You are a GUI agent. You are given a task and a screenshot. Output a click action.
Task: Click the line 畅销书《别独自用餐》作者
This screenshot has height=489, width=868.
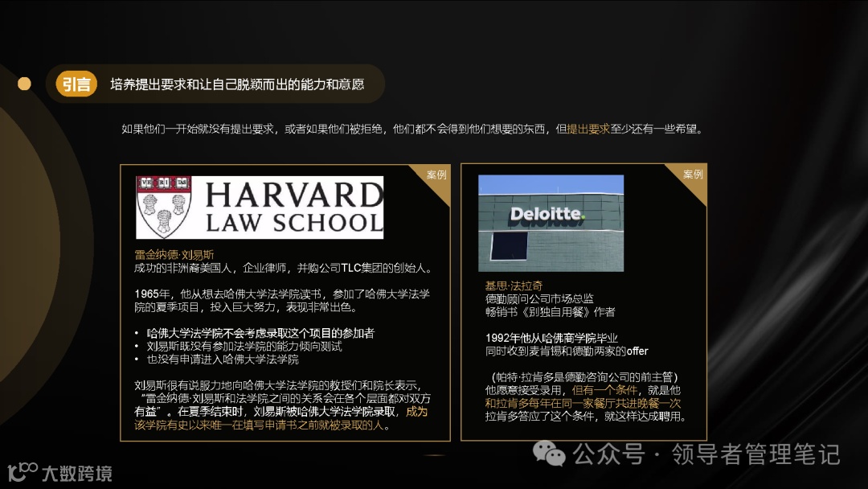click(550, 312)
